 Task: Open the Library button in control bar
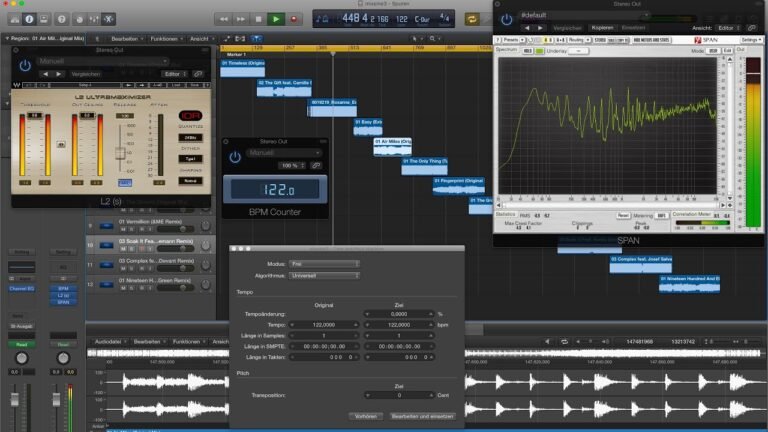[x=15, y=19]
